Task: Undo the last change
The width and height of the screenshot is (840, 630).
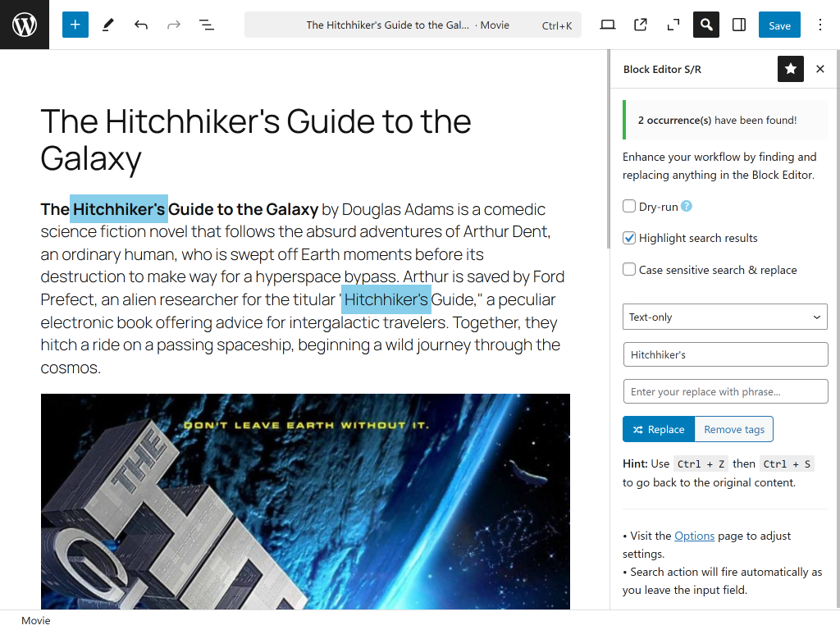Action: (141, 25)
